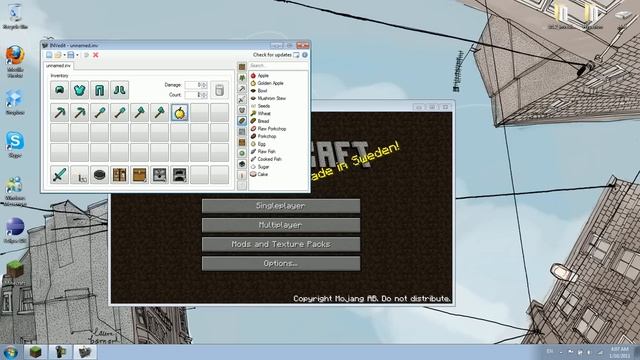Open the green circle category in sidebar
640x360 pixels.
242,153
